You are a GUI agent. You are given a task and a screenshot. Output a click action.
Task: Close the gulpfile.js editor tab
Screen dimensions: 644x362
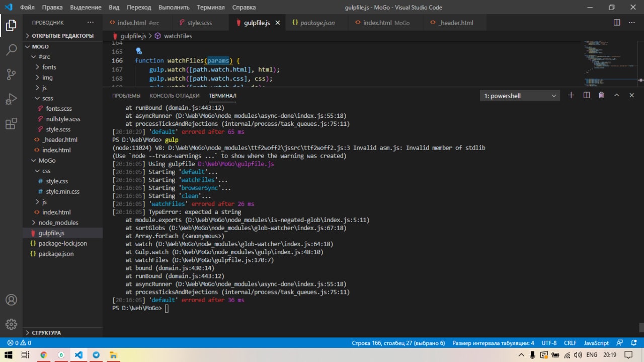point(277,23)
